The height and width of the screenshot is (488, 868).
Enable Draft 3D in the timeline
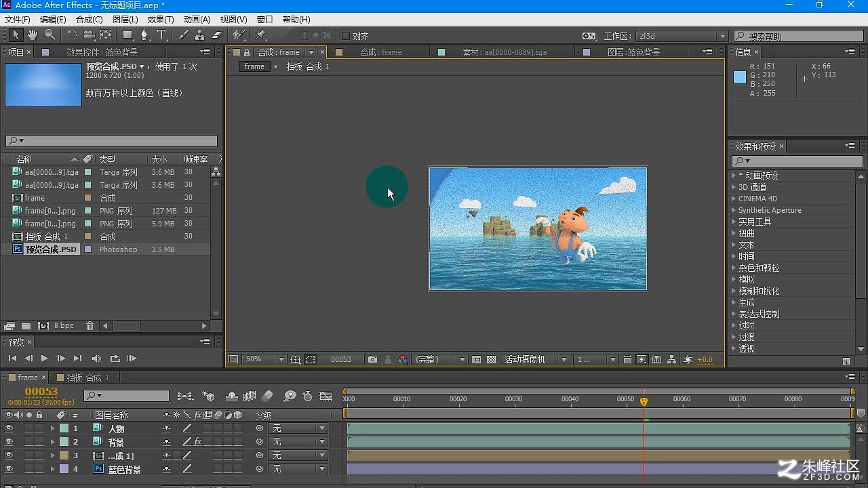(209, 396)
